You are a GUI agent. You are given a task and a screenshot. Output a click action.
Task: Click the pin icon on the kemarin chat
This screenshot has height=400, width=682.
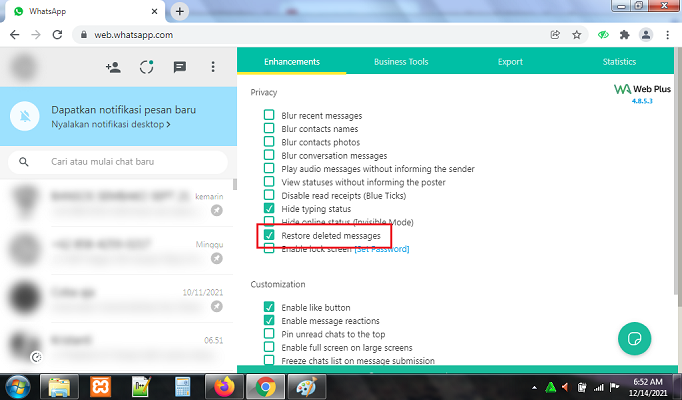(x=217, y=210)
